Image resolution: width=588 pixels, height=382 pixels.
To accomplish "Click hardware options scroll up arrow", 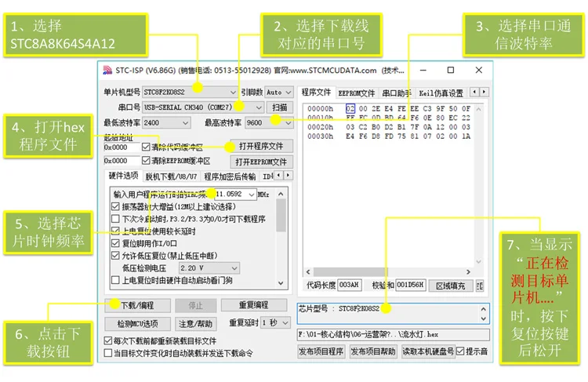I will 281,194.
